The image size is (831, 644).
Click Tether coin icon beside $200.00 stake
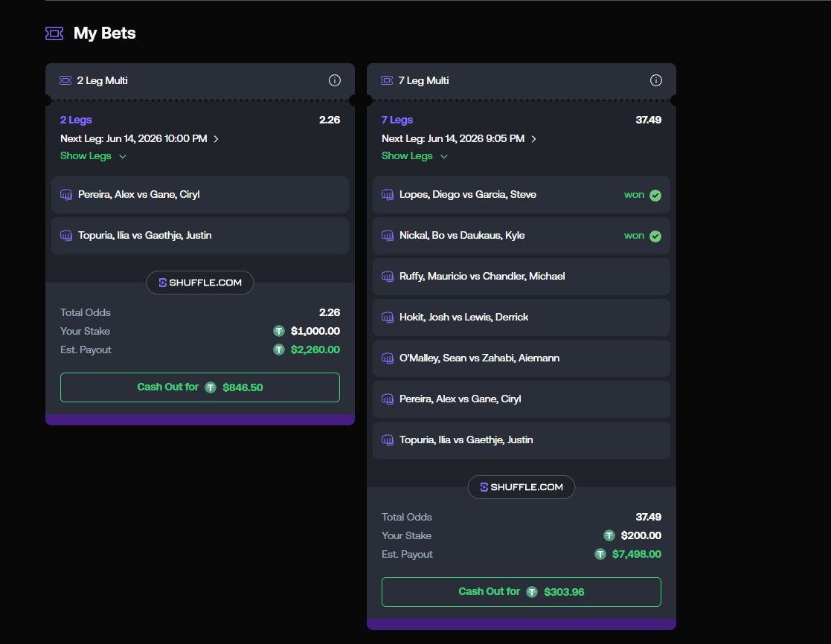609,535
